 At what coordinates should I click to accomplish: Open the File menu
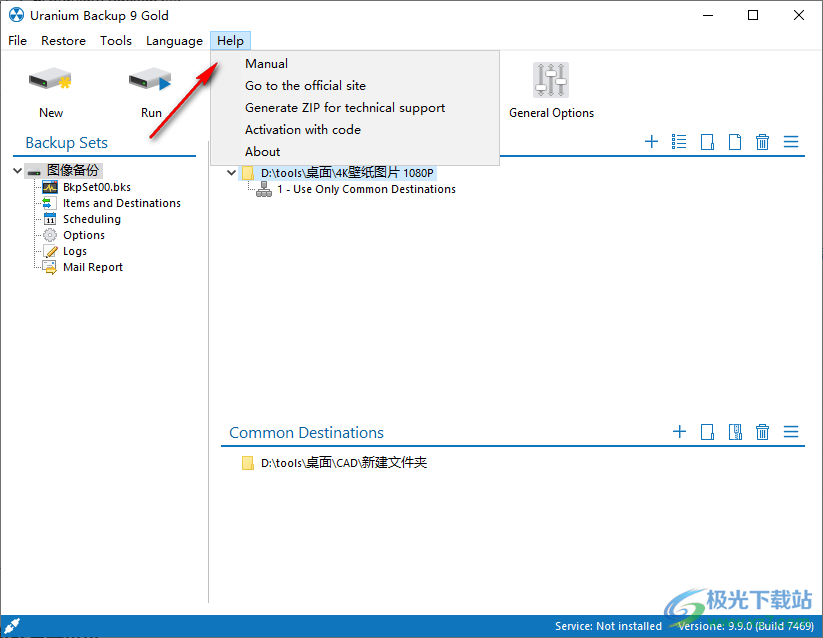coord(17,41)
